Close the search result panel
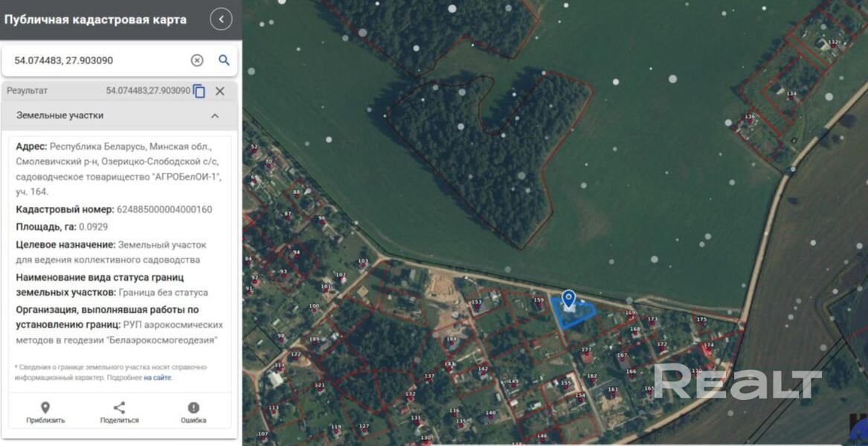This screenshot has width=868, height=446. pyautogui.click(x=220, y=91)
